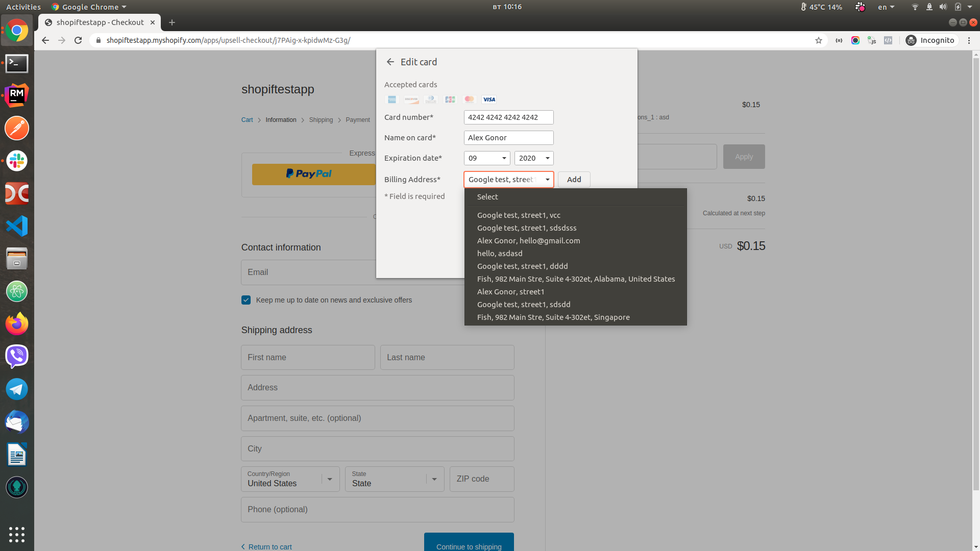The height and width of the screenshot is (551, 980).
Task: Open the expiration year dropdown
Action: coord(534,158)
